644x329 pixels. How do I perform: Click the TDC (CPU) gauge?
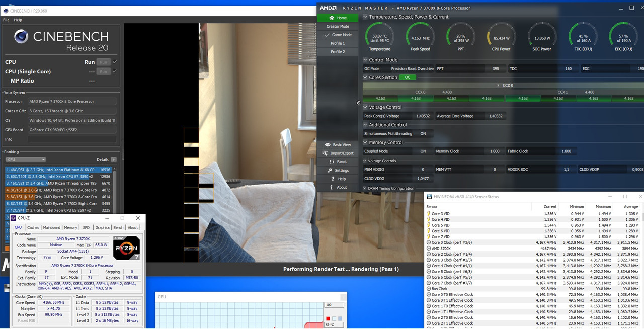[x=583, y=37]
